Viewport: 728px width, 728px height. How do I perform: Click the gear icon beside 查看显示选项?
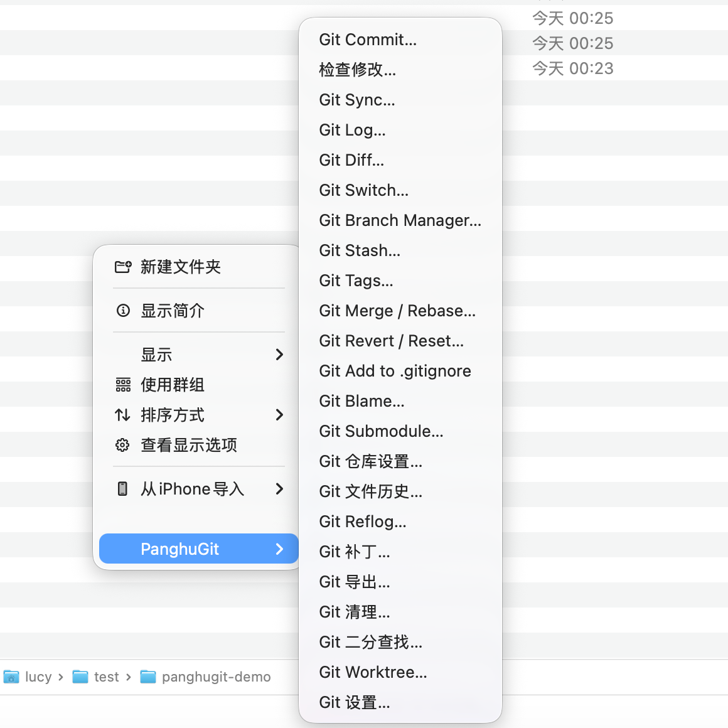(122, 445)
